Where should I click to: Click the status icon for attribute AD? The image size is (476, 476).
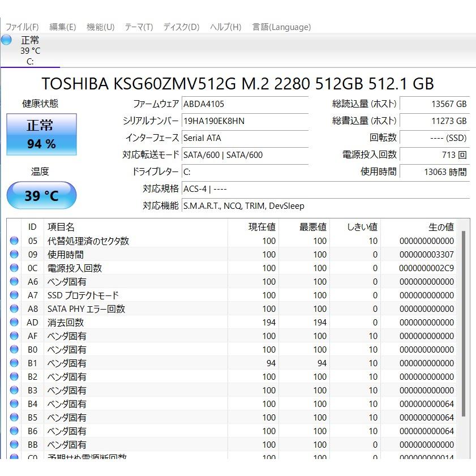[x=14, y=322]
